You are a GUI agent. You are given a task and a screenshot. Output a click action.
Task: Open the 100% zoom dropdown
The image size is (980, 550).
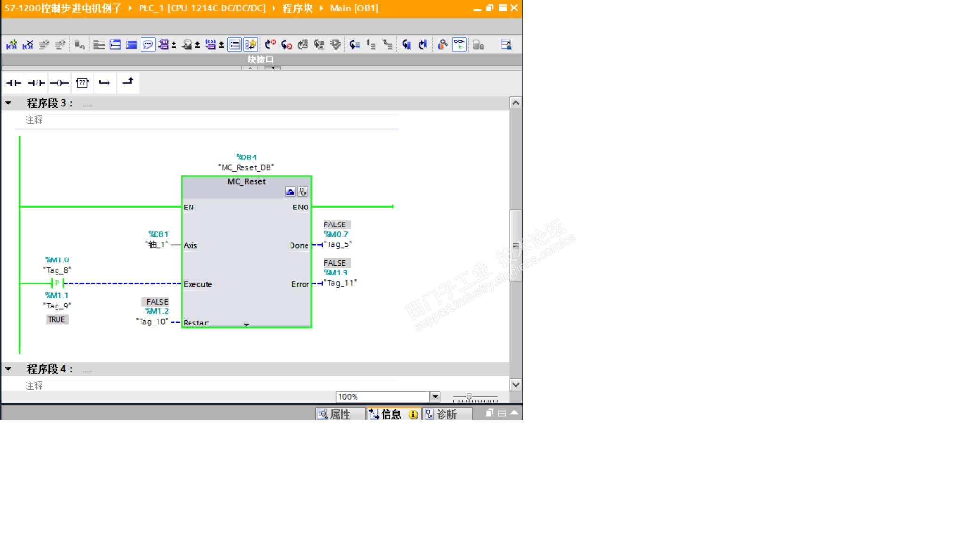tap(435, 397)
